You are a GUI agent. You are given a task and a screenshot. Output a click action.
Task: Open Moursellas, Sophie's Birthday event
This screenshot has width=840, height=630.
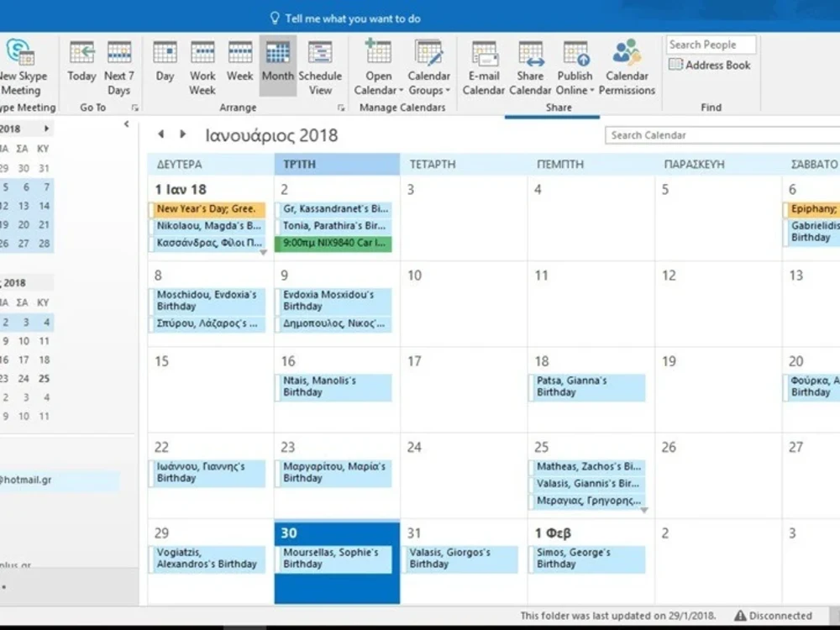333,559
